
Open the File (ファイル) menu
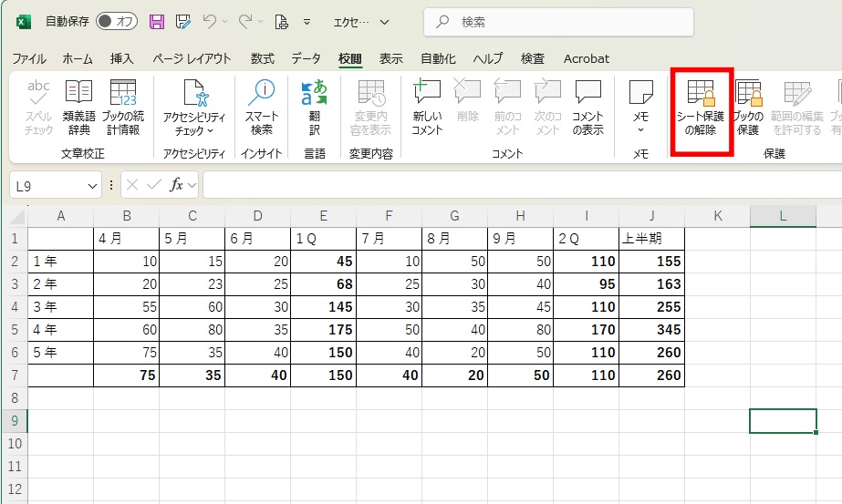point(29,58)
